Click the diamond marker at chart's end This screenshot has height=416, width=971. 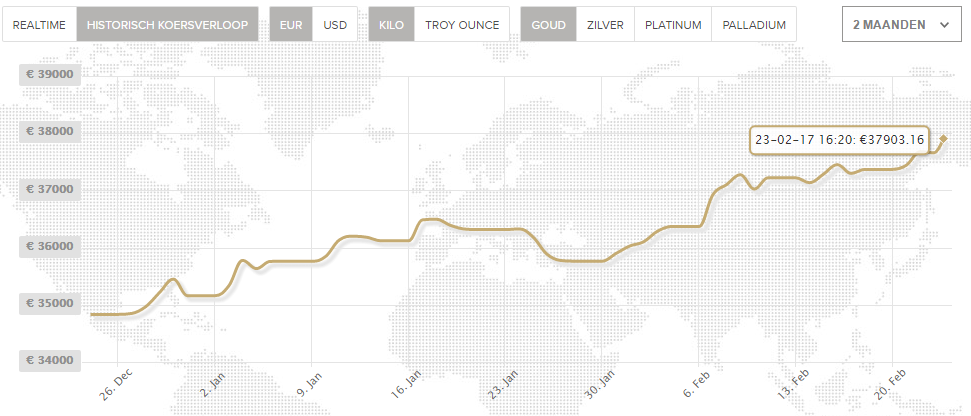[x=944, y=139]
